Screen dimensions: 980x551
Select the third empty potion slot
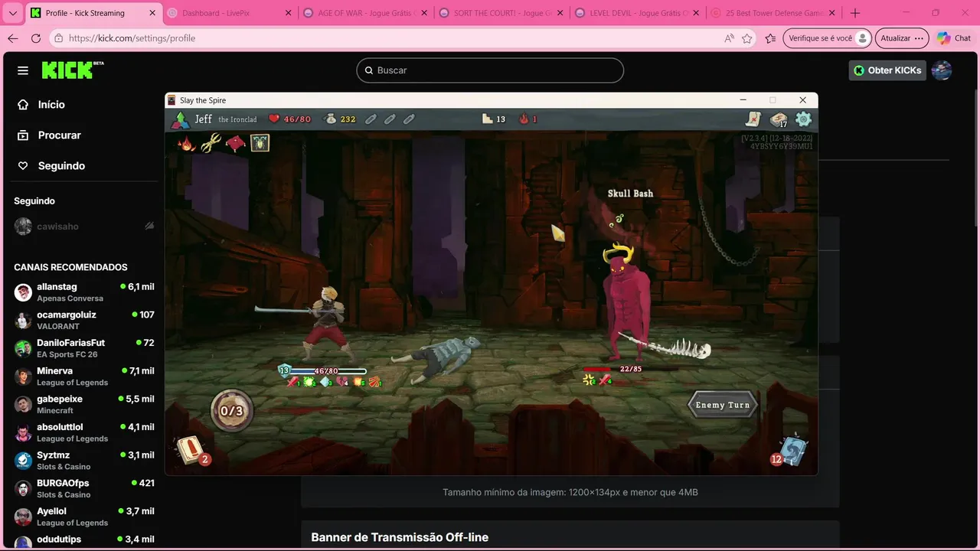(x=409, y=119)
